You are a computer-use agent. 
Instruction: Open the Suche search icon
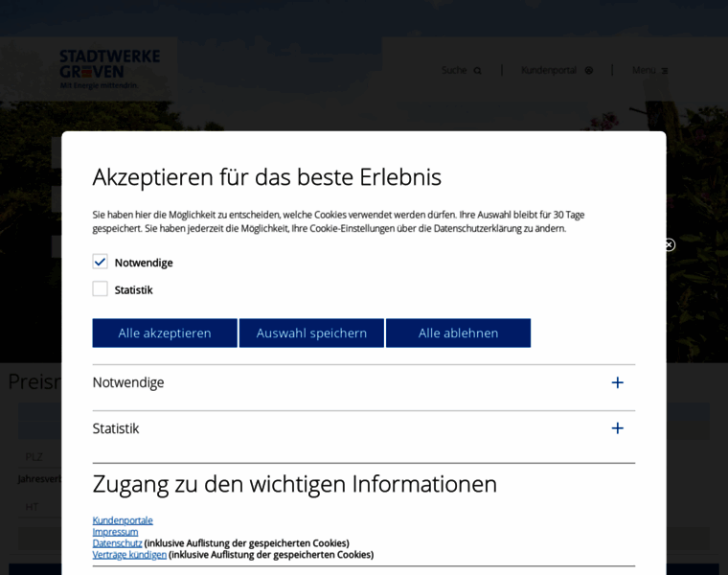(478, 71)
